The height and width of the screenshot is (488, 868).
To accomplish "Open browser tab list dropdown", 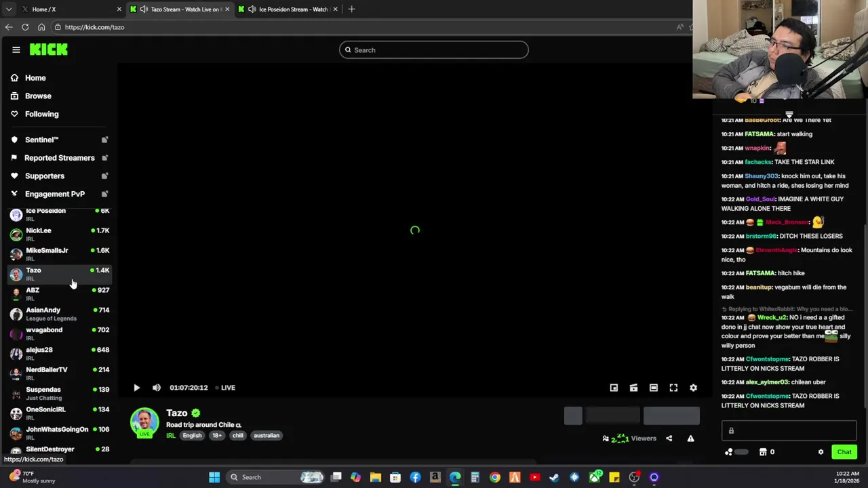I will 9,9.
